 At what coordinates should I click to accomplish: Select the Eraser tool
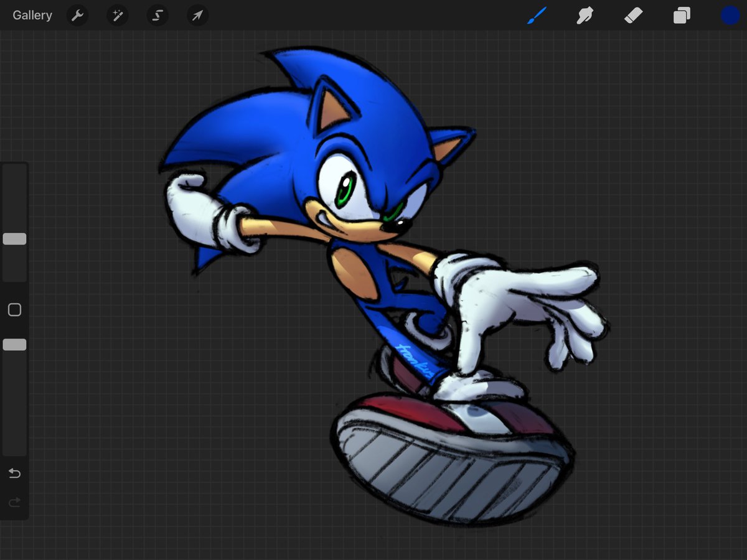[633, 16]
